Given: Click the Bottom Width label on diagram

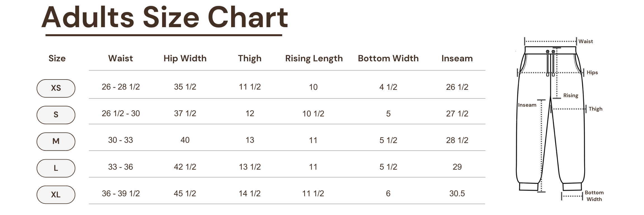Looking at the screenshot, I should pos(594,196).
